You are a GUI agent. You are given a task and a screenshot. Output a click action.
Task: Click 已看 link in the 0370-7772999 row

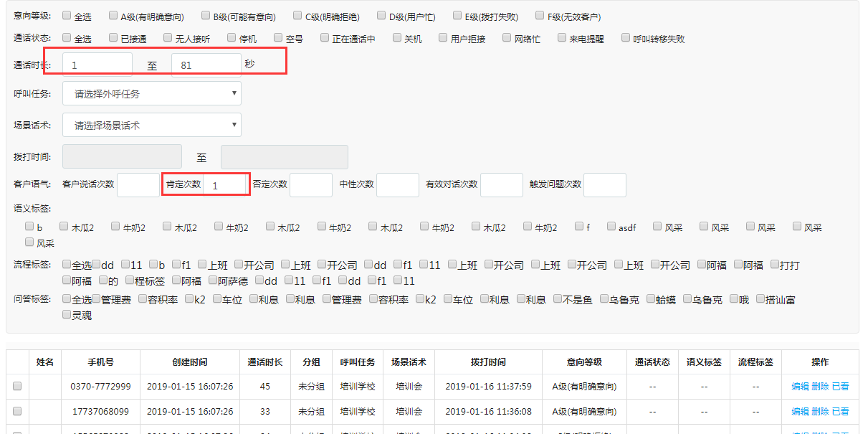(x=840, y=387)
